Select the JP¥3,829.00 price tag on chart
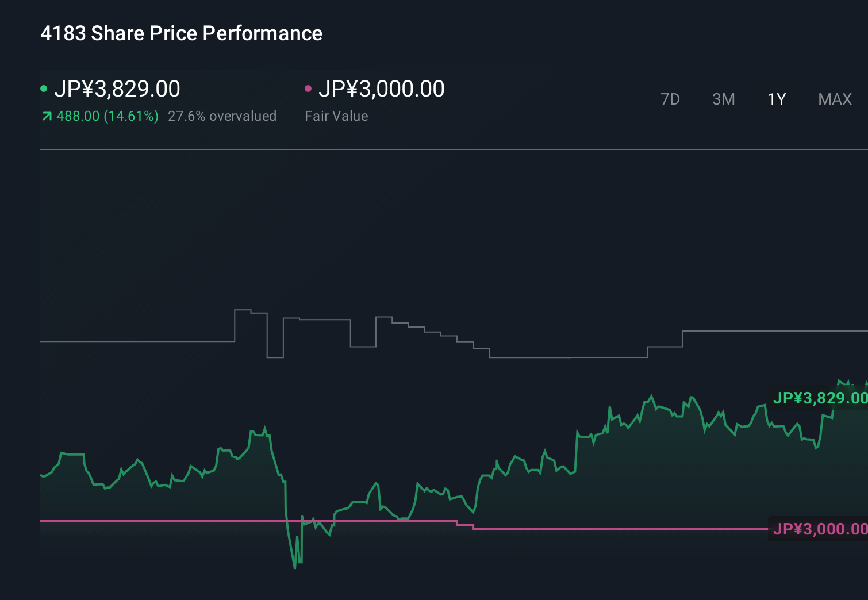868x600 pixels. 820,397
